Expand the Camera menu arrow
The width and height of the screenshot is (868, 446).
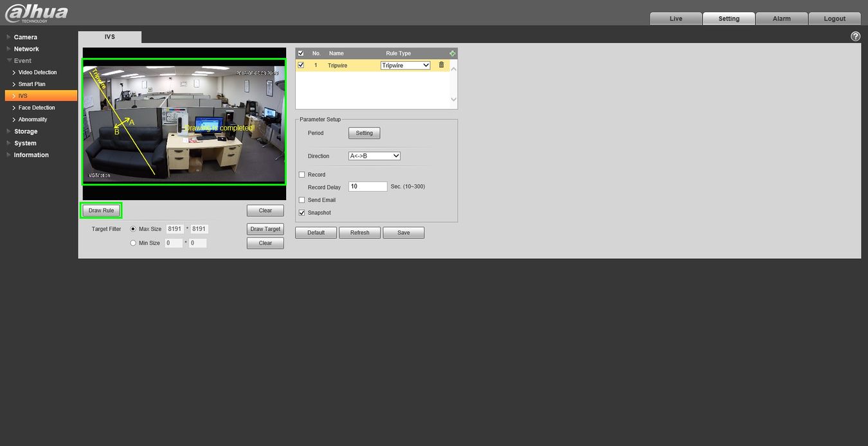coord(9,37)
